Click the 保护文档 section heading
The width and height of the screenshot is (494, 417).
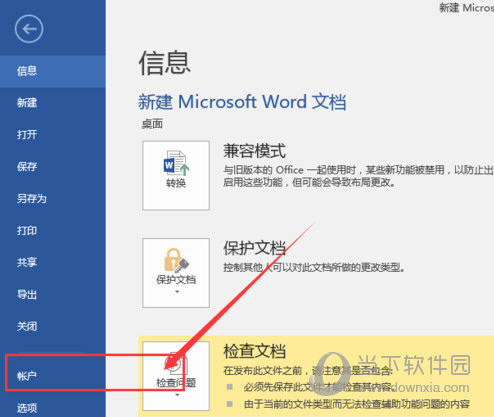click(254, 248)
